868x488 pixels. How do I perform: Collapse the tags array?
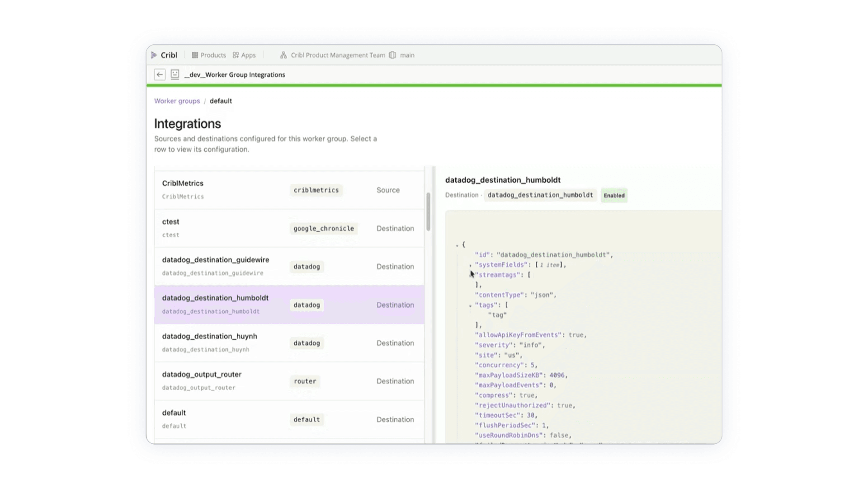470,306
